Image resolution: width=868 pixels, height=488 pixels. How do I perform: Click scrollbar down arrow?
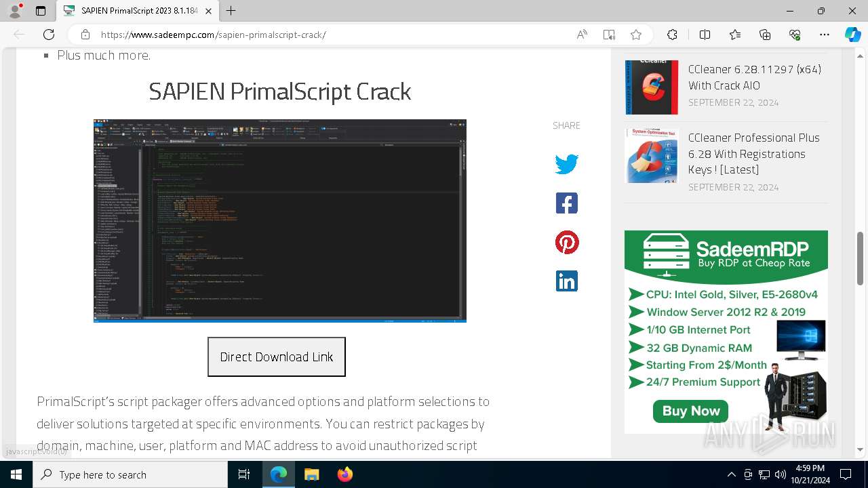(x=861, y=449)
